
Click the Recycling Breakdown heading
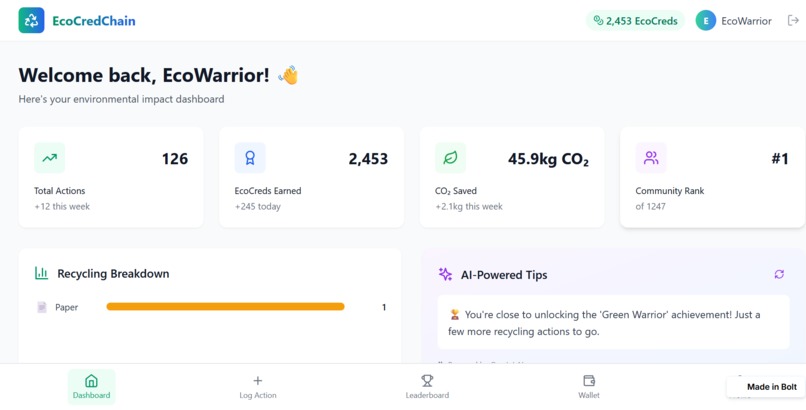[x=113, y=274]
